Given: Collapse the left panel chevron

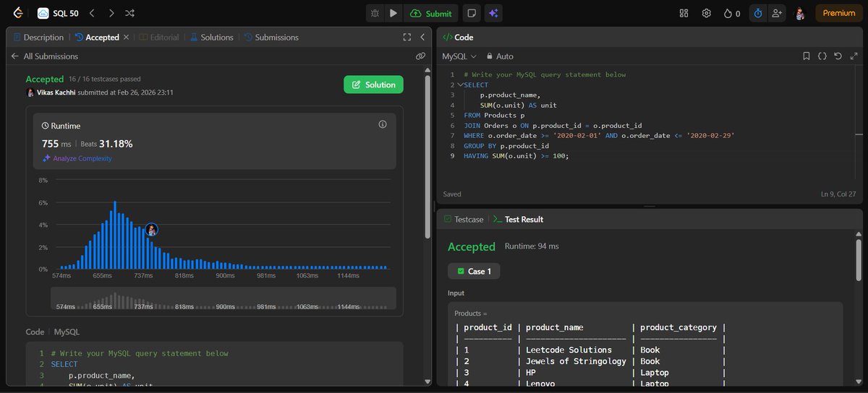Looking at the screenshot, I should [x=422, y=37].
